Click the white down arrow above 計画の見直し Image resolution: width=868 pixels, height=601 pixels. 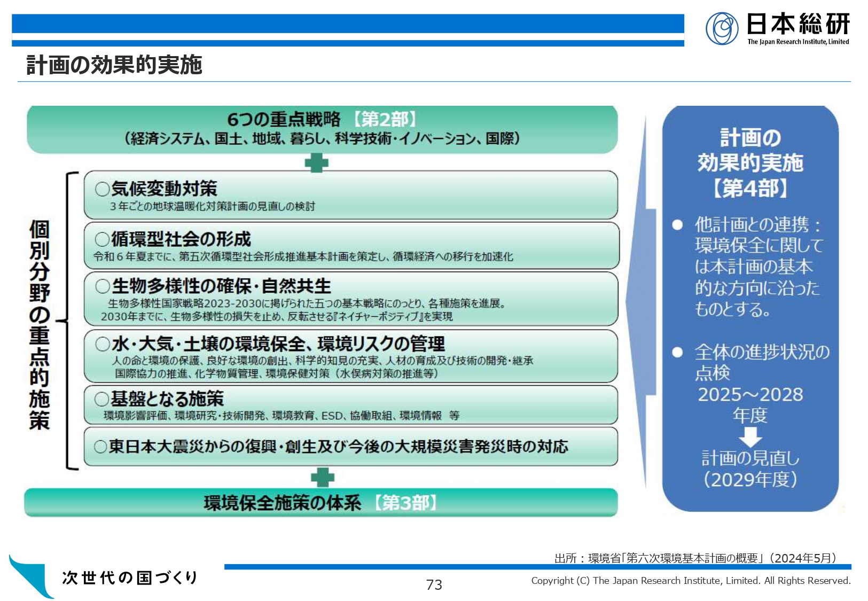750,437
